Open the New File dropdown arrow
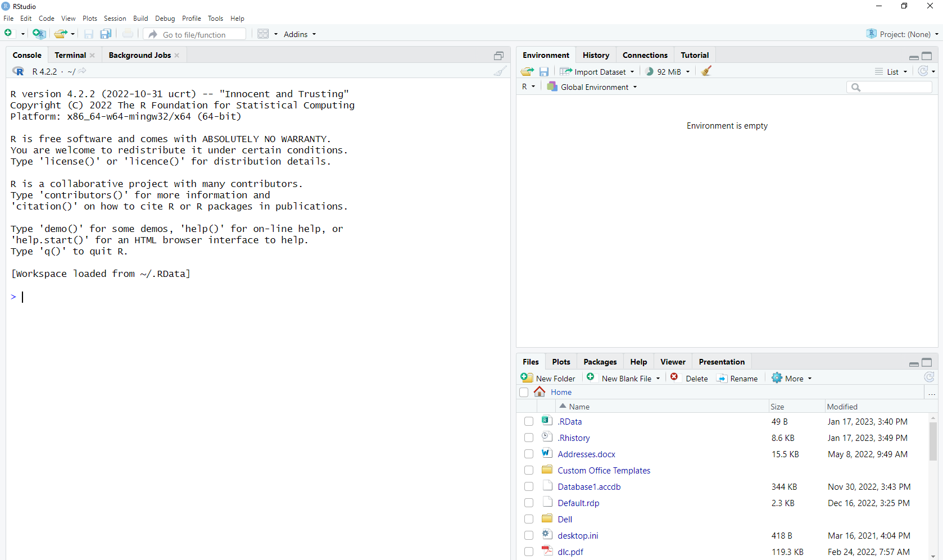This screenshot has width=943, height=560. coord(23,34)
